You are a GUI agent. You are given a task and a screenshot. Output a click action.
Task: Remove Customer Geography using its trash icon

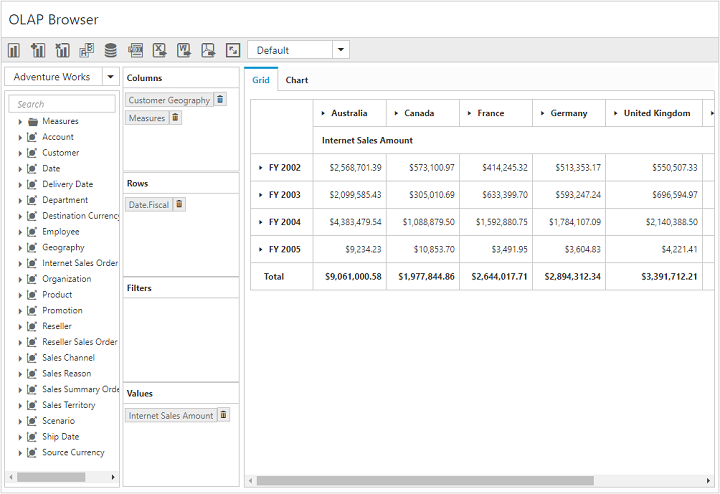click(x=221, y=100)
